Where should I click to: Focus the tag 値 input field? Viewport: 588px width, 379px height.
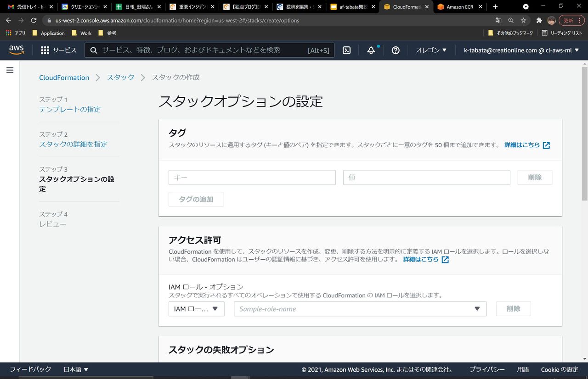427,177
